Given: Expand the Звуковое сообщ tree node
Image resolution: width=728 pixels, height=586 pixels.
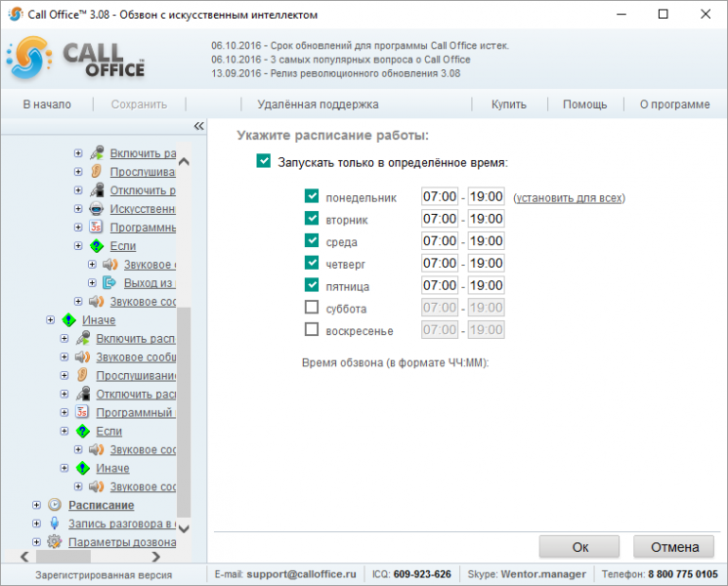Looking at the screenshot, I should coord(64,356).
